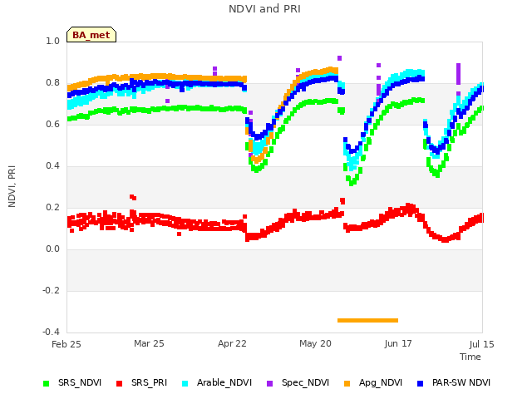Viewport: 532px width, 399px height.
Task: Select the Arable_NDVI legend label
Action: 224,382
